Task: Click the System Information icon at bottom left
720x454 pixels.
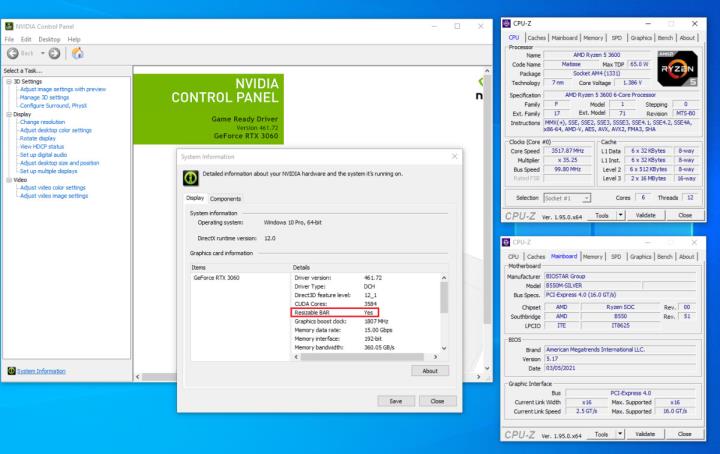Action: [11, 371]
